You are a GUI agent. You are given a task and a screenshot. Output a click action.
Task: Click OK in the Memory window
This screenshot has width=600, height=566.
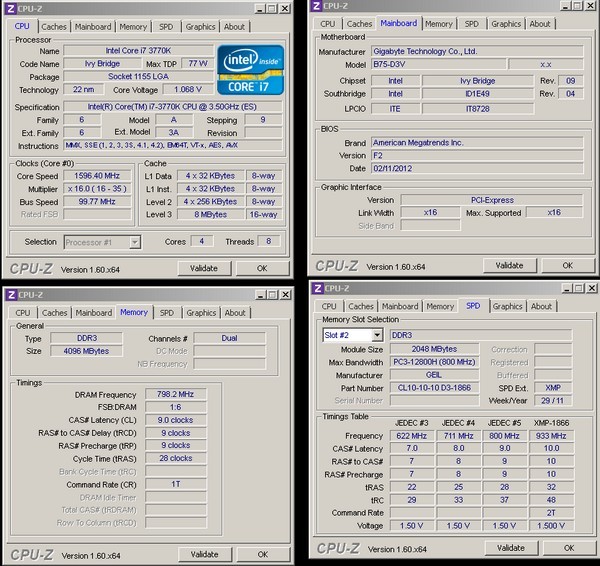click(x=263, y=554)
